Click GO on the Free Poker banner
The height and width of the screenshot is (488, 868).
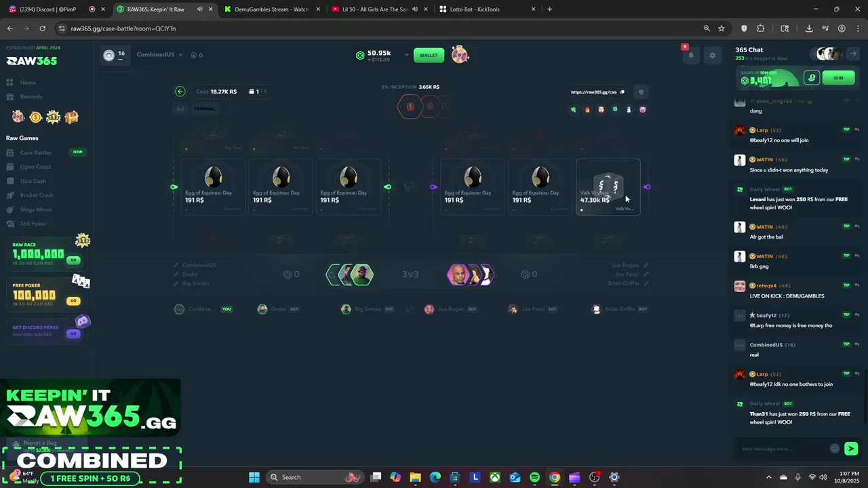[x=73, y=301]
